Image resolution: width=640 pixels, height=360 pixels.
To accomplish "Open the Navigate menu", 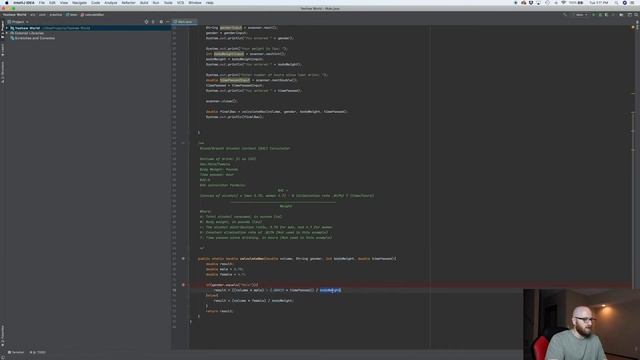I will tap(80, 2).
